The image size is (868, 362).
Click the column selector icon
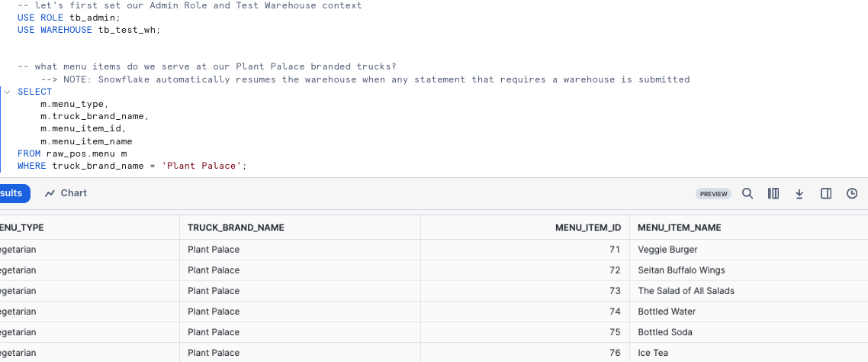[x=773, y=194]
